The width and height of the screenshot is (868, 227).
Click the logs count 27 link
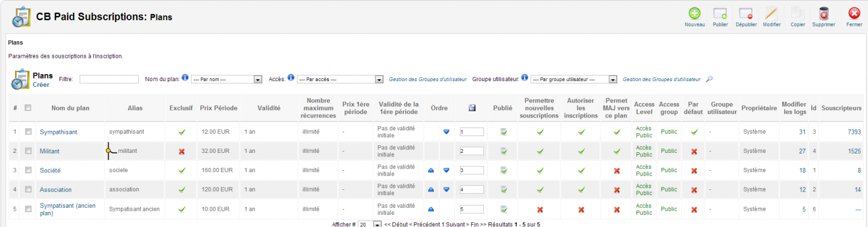click(802, 151)
